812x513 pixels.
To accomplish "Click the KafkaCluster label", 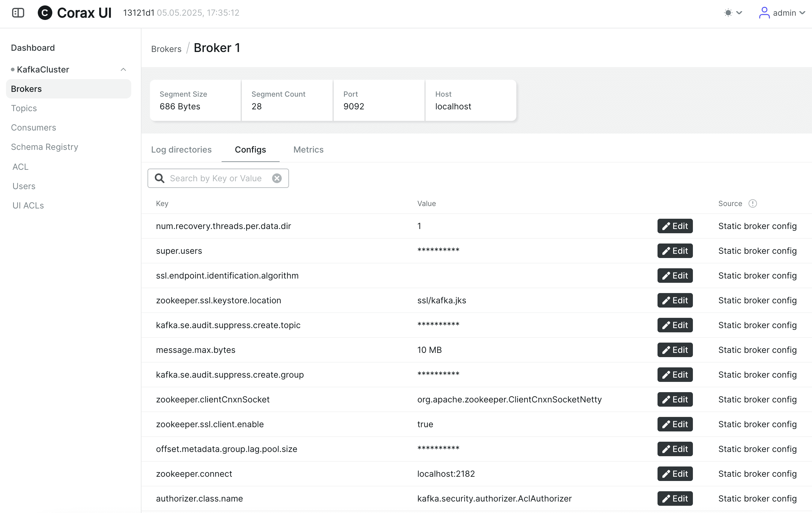I will (43, 69).
